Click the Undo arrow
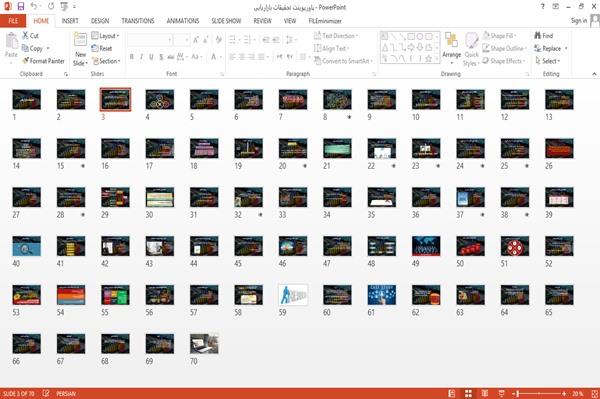The image size is (600, 399). (x=34, y=6)
